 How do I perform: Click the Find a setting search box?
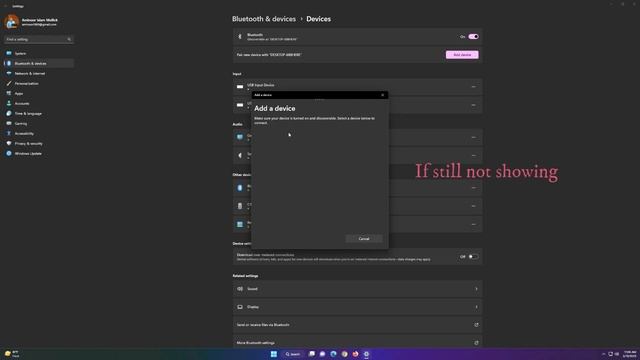click(39, 39)
